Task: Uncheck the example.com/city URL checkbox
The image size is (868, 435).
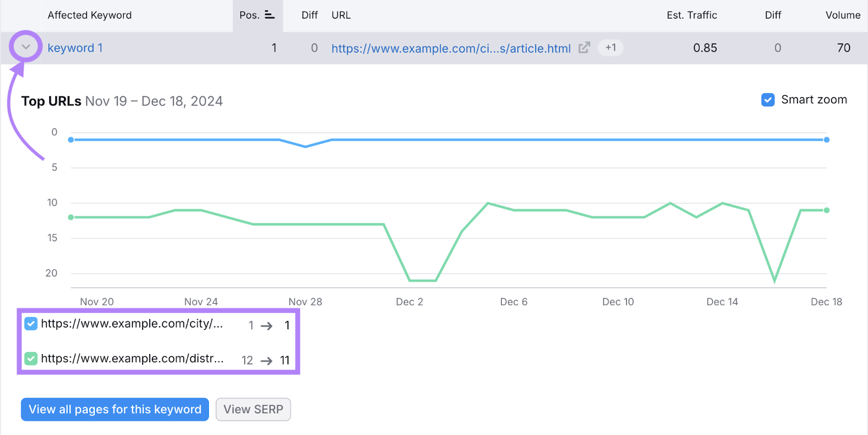Action: tap(31, 324)
